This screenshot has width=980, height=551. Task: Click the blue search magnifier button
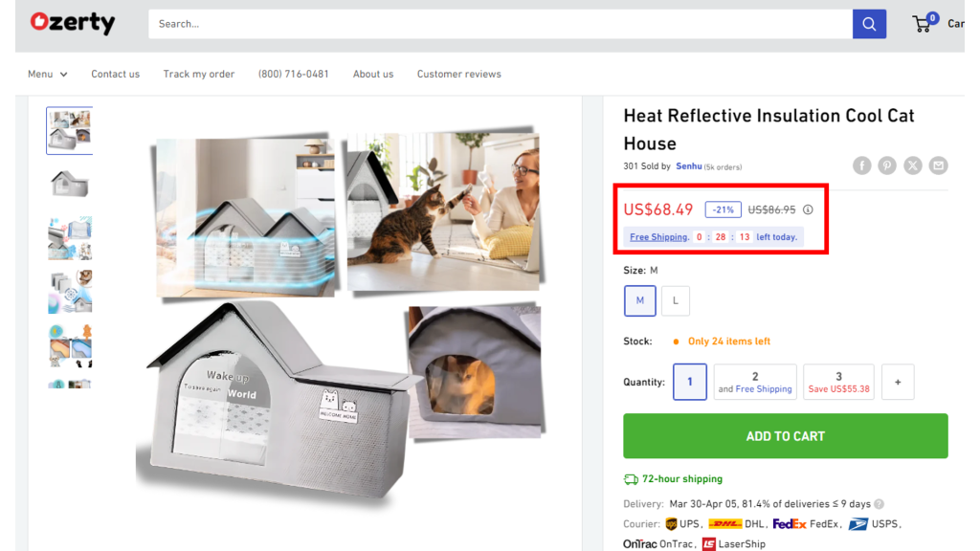(869, 24)
